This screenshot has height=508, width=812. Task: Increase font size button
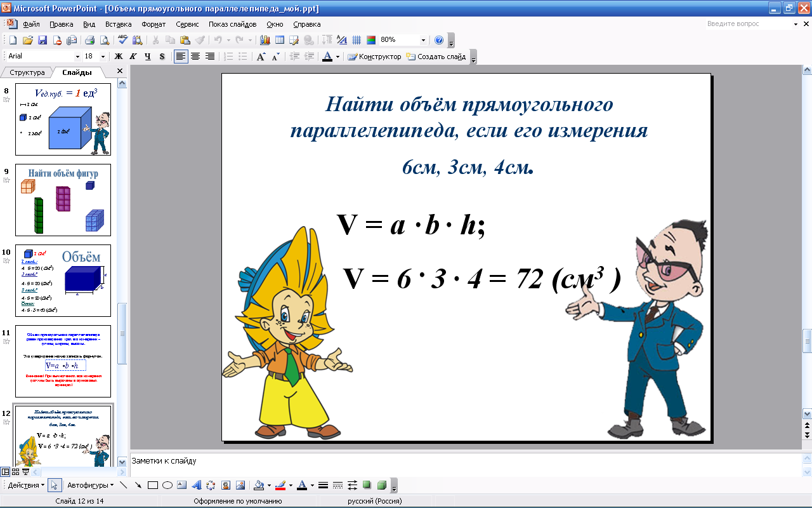pos(261,57)
